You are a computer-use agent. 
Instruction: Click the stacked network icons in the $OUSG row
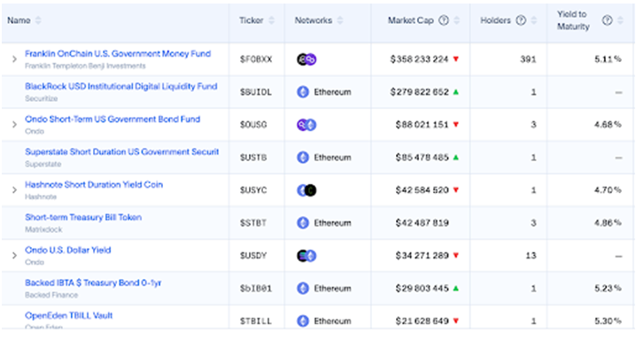[x=306, y=125]
